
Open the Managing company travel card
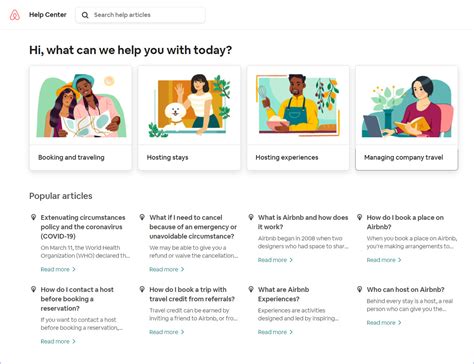point(407,118)
